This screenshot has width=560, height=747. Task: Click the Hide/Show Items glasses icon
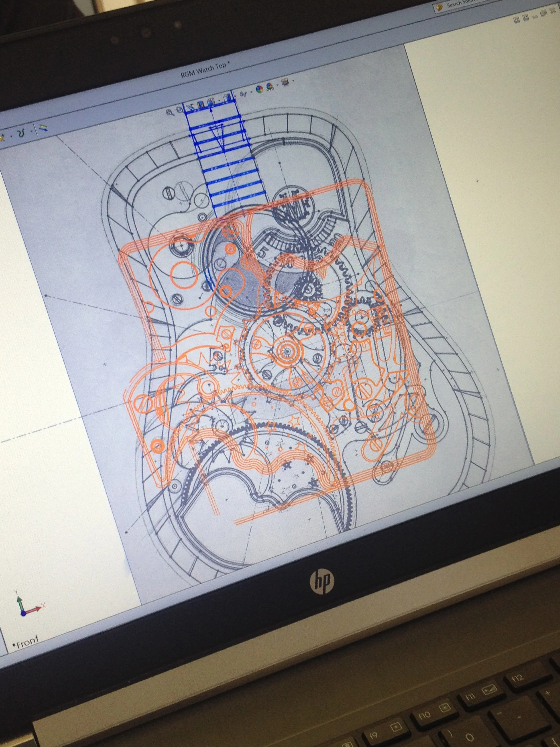243,94
